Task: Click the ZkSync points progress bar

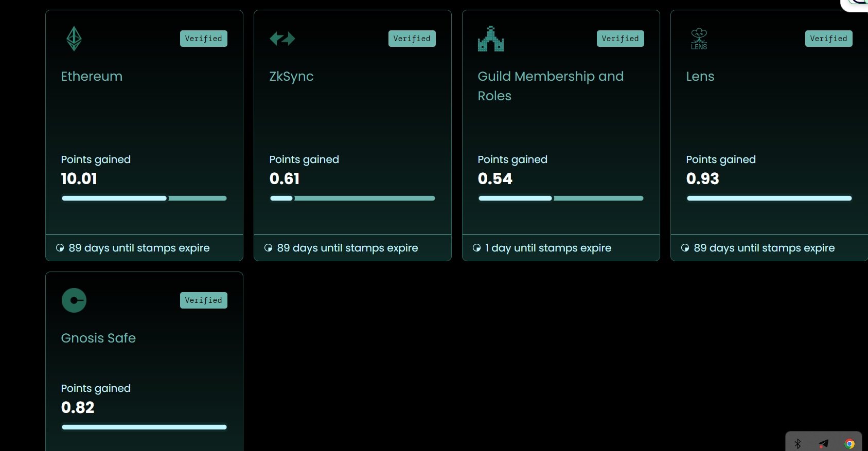Action: (352, 198)
